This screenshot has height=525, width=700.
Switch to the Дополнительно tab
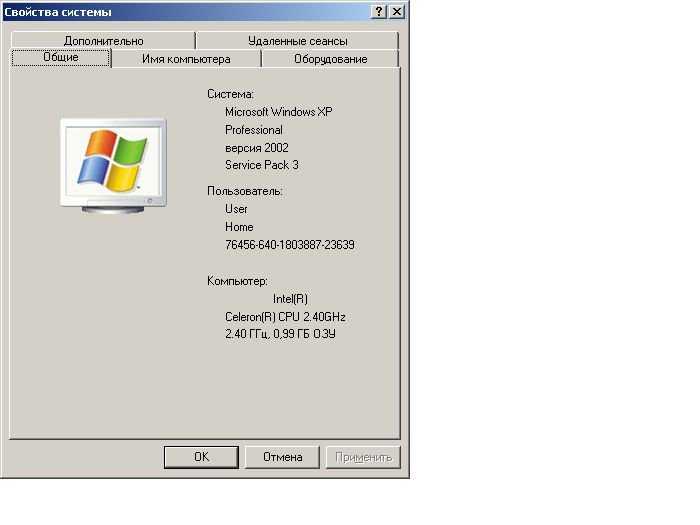[103, 41]
